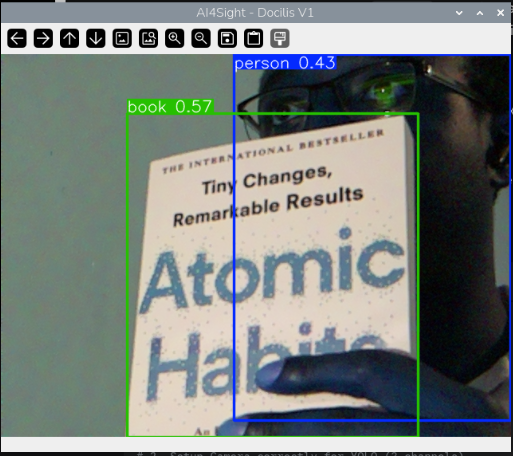This screenshot has height=456, width=513.
Task: Click the original image view icon
Action: point(122,39)
